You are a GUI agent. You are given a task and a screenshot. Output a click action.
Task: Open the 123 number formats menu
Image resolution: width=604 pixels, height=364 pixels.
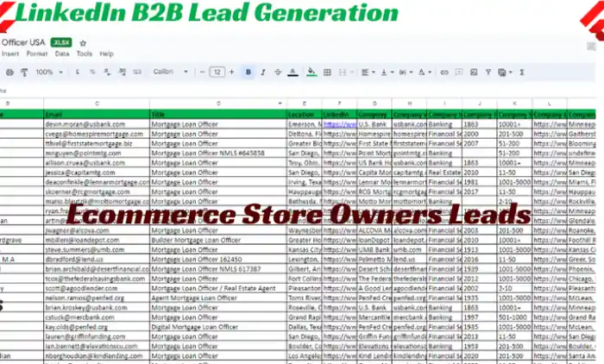(137, 72)
